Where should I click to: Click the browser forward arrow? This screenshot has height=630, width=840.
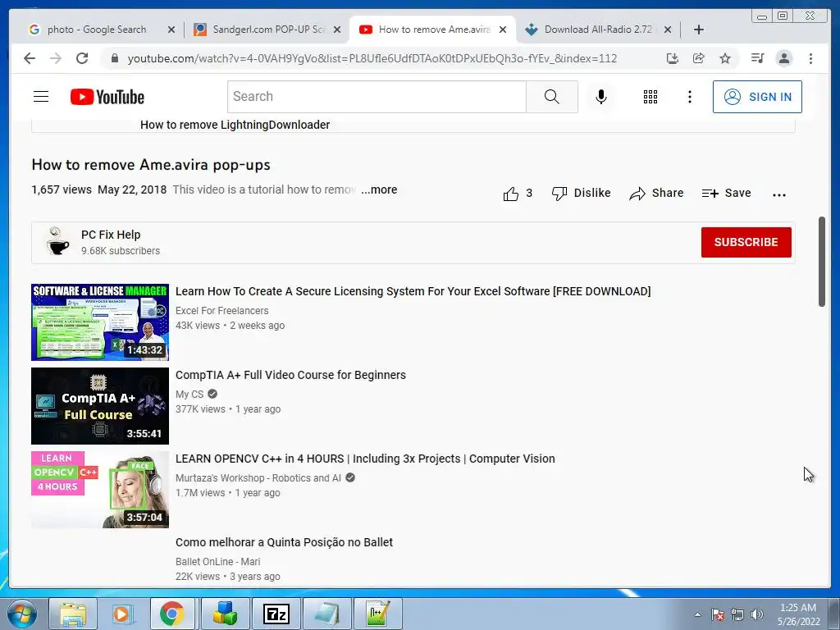pos(56,58)
